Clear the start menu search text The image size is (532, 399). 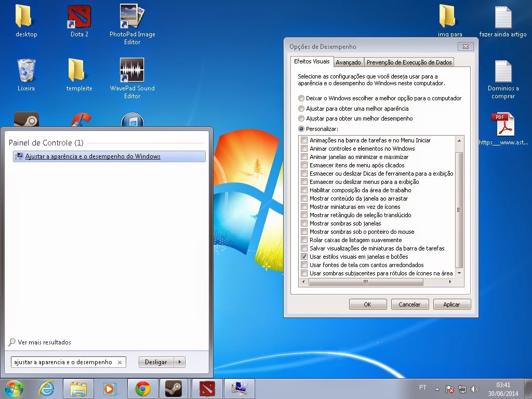click(x=120, y=362)
